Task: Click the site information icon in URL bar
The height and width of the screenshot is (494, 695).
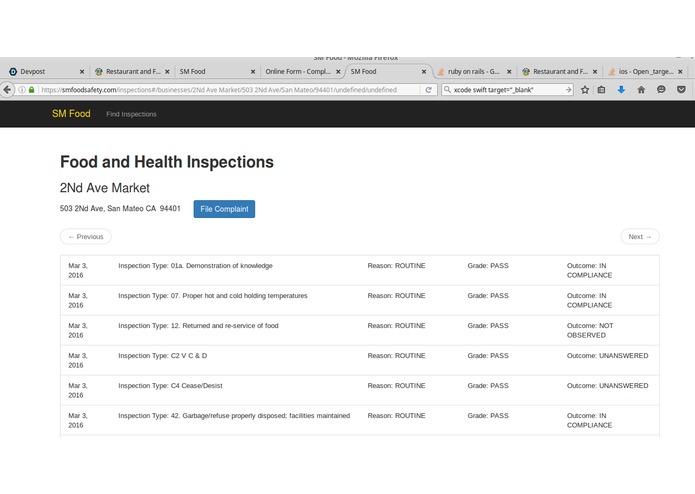Action: coord(22,90)
